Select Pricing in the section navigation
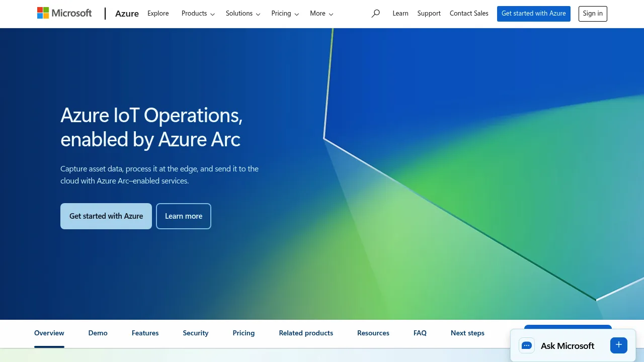Viewport: 644px width, 362px height. (x=244, y=333)
